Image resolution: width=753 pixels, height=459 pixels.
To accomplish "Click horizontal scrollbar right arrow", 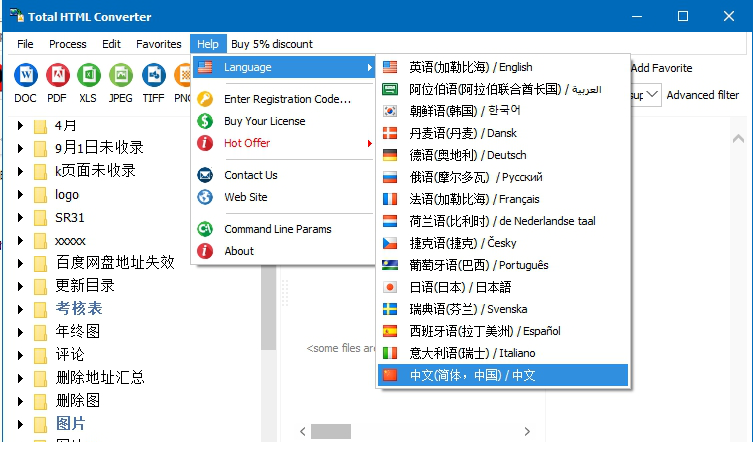I will (x=527, y=432).
